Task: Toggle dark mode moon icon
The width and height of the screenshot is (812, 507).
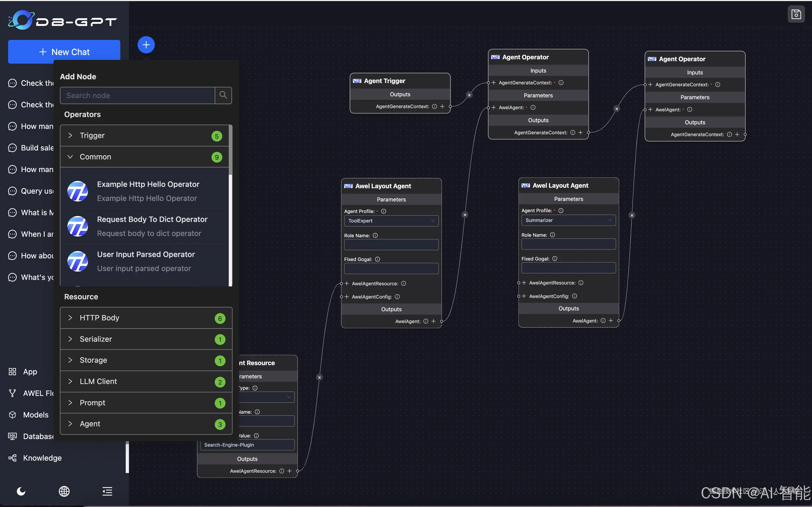Action: [x=21, y=491]
